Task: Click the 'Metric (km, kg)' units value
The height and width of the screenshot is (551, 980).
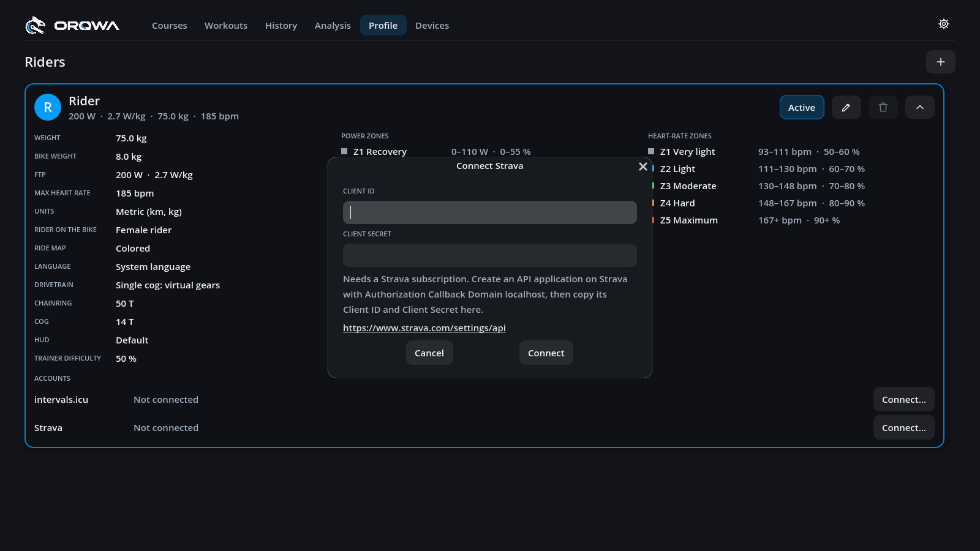Action: [x=149, y=212]
